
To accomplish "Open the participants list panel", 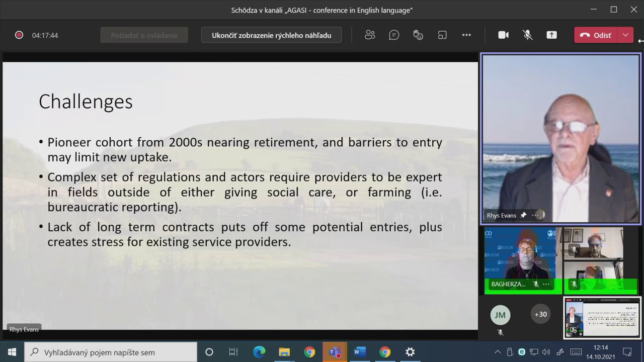I will (x=370, y=35).
